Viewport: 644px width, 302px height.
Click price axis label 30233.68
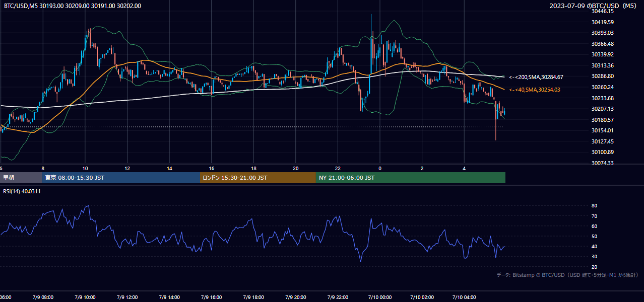pyautogui.click(x=602, y=98)
